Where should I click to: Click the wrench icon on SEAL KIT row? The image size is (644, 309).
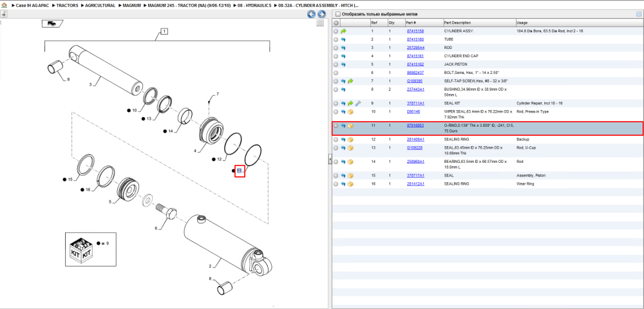point(357,104)
